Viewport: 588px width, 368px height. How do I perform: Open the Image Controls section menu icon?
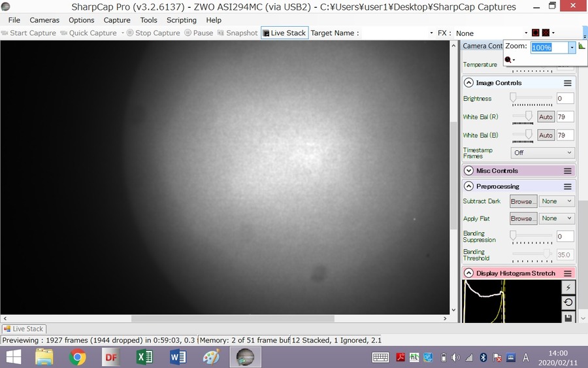point(567,83)
